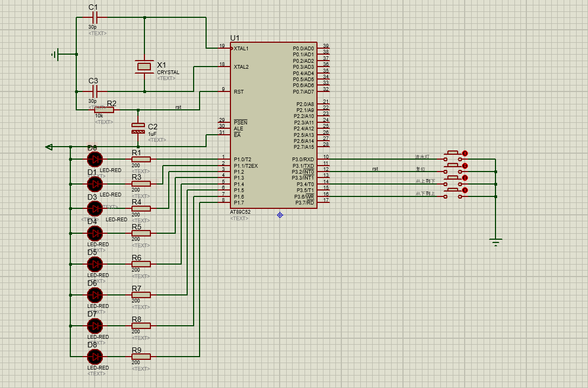This screenshot has height=388, width=588.
Task: Click the push button labeled 复位
Action: [x=453, y=168]
